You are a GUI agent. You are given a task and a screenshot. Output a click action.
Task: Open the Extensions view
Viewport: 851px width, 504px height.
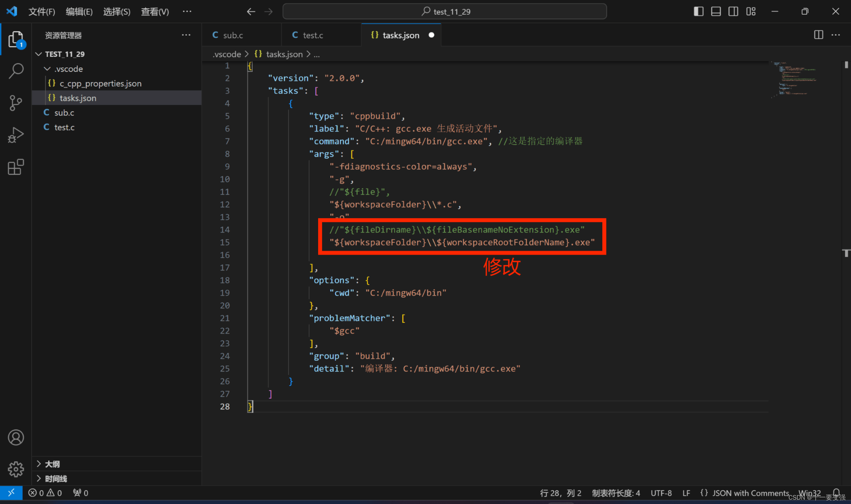click(x=16, y=167)
